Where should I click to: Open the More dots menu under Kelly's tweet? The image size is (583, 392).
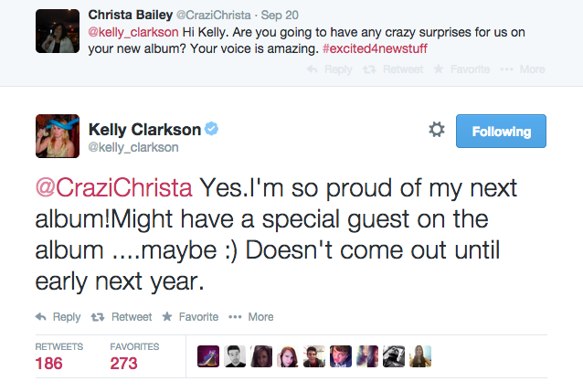point(235,317)
